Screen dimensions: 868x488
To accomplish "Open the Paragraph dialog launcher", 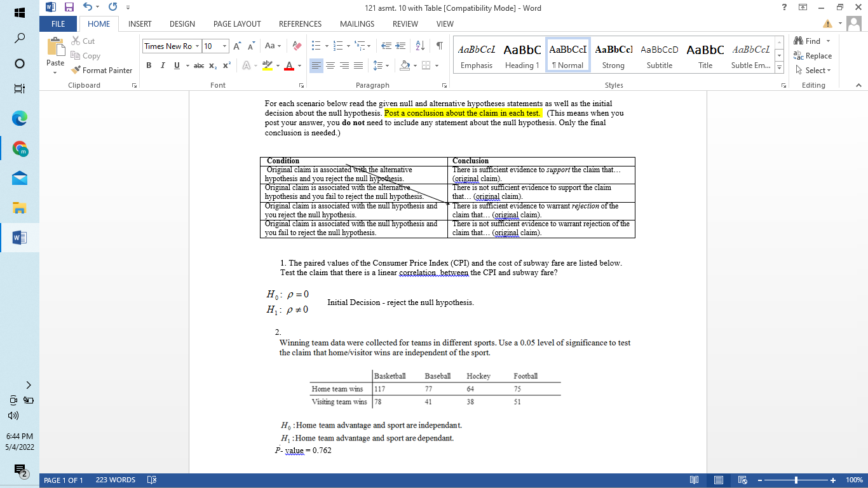I will coord(444,85).
